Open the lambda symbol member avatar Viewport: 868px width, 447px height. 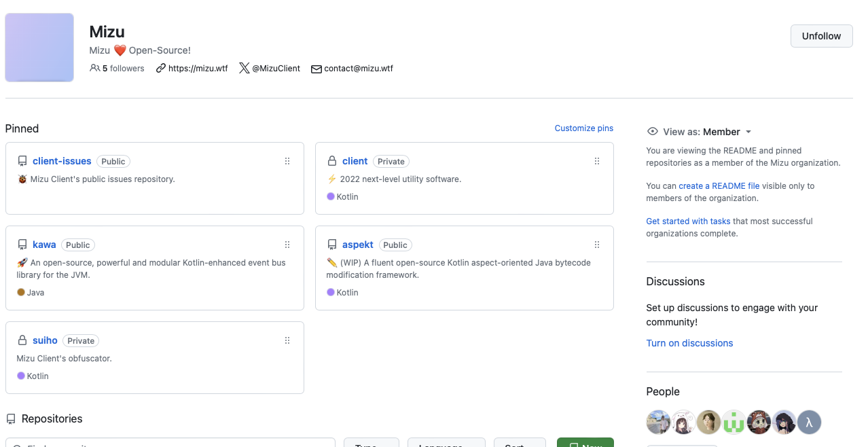(809, 423)
